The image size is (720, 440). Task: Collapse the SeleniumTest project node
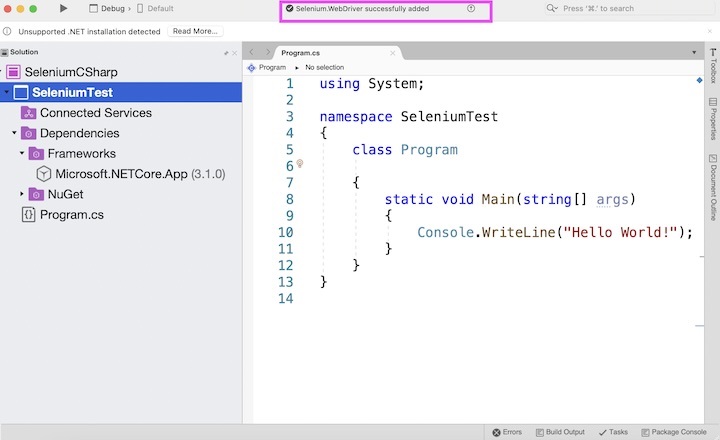tap(6, 92)
